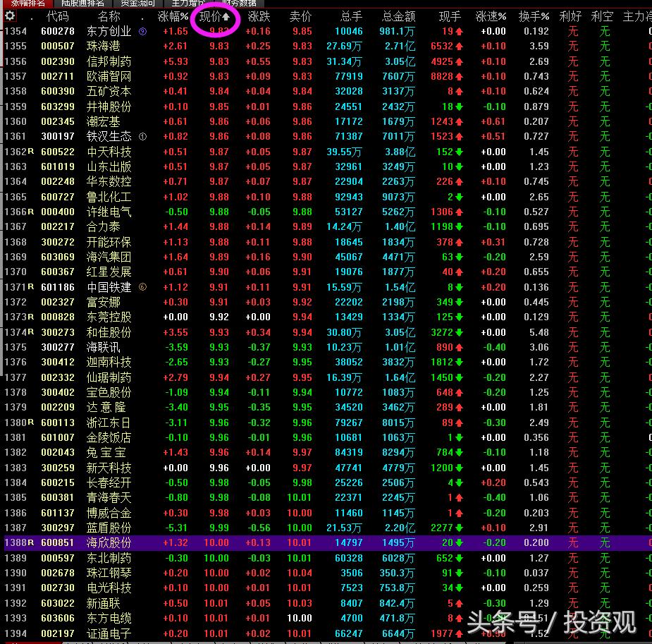The width and height of the screenshot is (652, 644).
Task: Sort by 代码 column header
Action: pos(57,17)
